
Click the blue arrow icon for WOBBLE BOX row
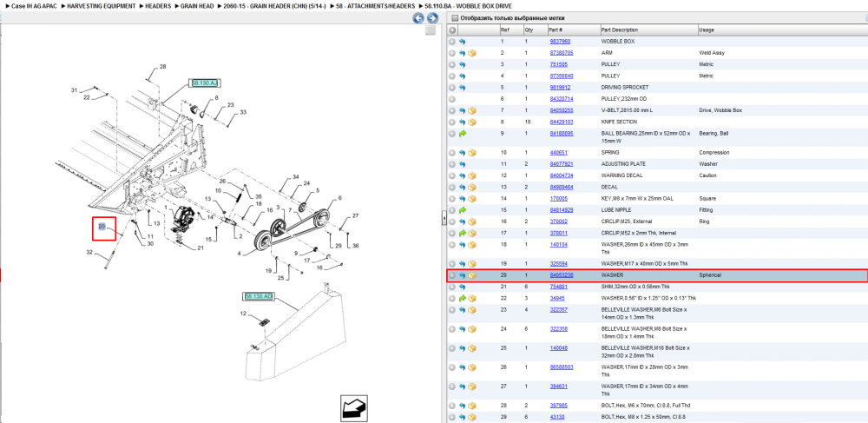(463, 42)
